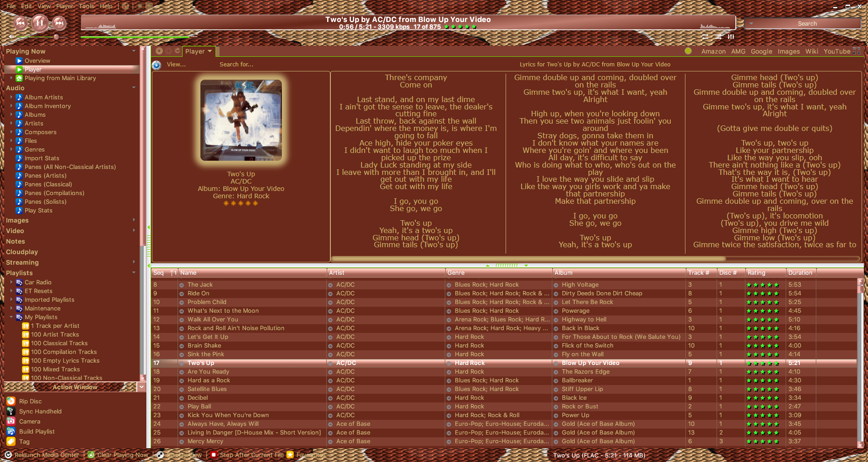The width and height of the screenshot is (868, 462).
Task: Open the Play Stats view
Action: pyautogui.click(x=38, y=210)
